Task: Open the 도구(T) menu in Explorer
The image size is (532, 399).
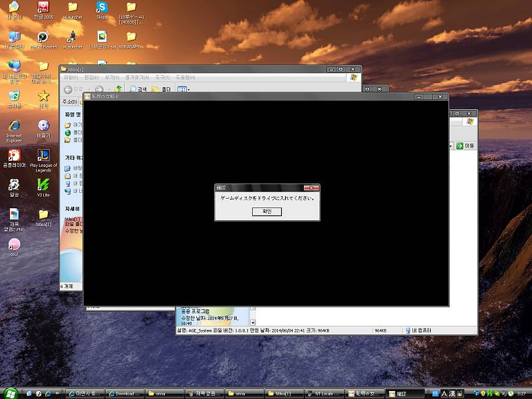Action: [x=162, y=78]
